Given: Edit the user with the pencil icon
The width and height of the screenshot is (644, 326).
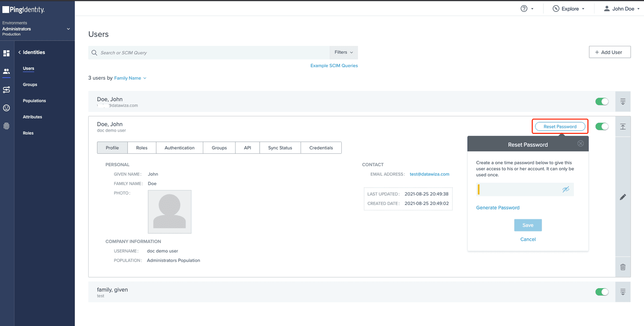Looking at the screenshot, I should [623, 197].
